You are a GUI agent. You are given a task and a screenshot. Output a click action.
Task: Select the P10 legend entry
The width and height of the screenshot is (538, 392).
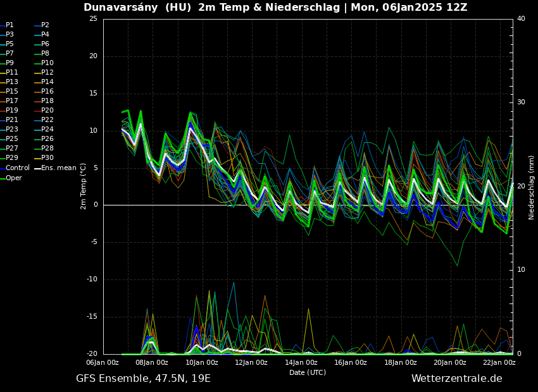(x=47, y=63)
